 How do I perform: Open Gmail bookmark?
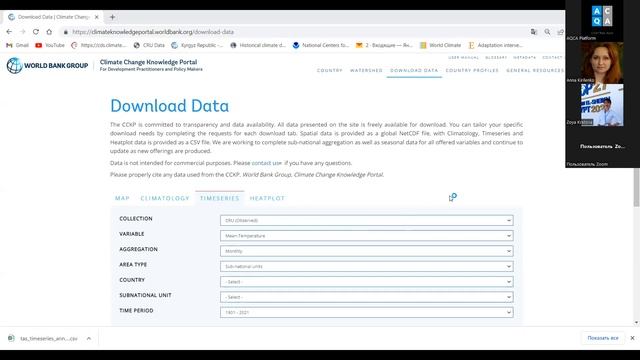18,45
